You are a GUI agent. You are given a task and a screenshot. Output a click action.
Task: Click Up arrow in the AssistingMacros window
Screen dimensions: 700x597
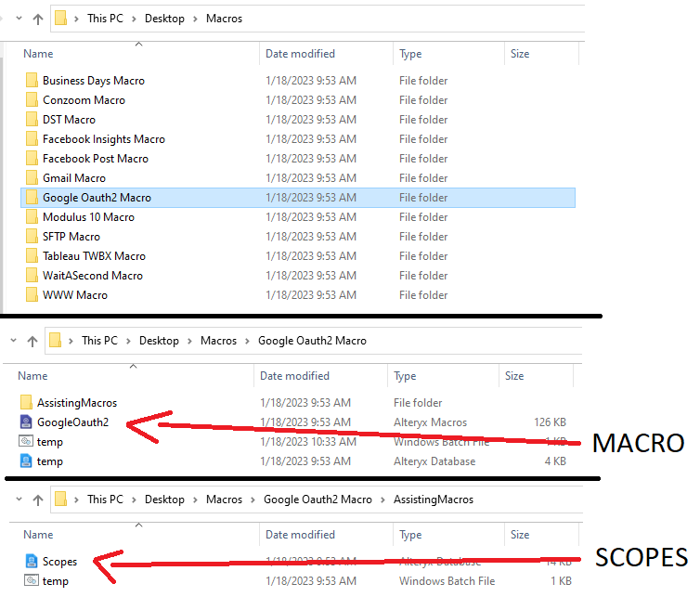point(38,500)
